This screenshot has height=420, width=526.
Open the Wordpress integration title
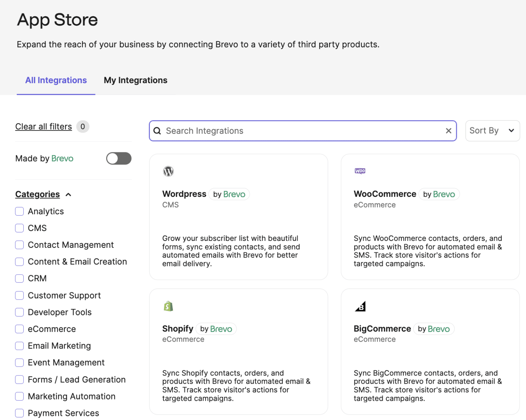pos(184,194)
